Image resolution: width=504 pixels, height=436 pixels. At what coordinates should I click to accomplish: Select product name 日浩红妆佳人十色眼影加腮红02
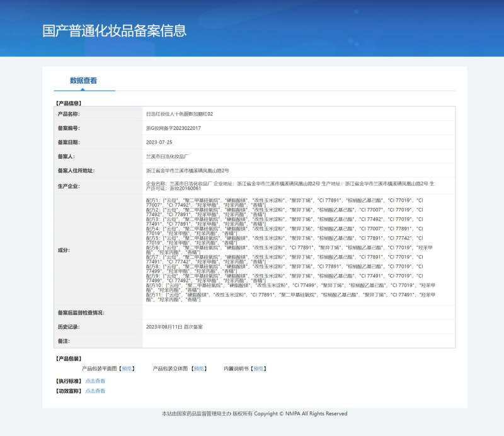180,114
